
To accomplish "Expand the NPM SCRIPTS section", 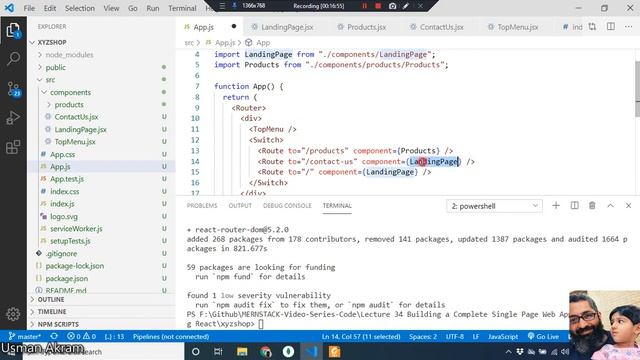I will pos(101,324).
